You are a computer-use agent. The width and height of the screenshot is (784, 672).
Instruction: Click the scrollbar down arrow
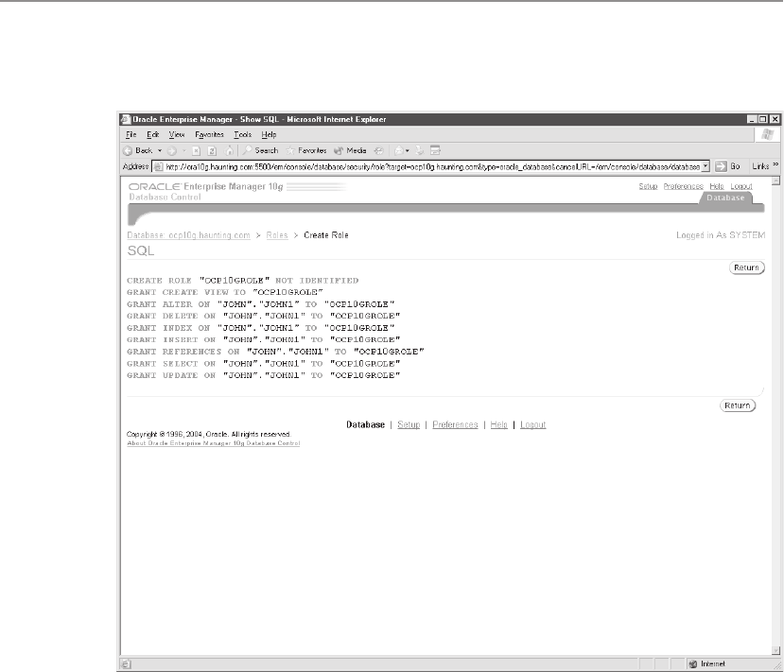tap(776, 650)
